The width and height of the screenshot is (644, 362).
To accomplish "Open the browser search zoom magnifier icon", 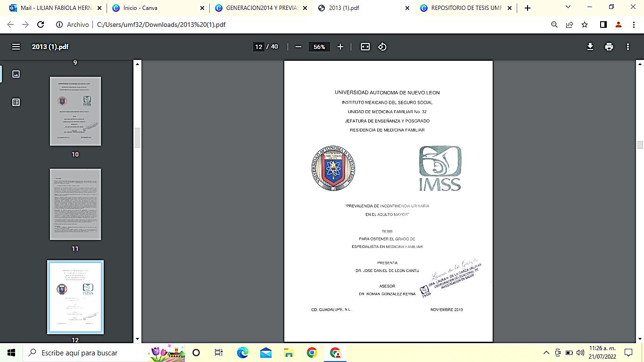I will point(554,25).
